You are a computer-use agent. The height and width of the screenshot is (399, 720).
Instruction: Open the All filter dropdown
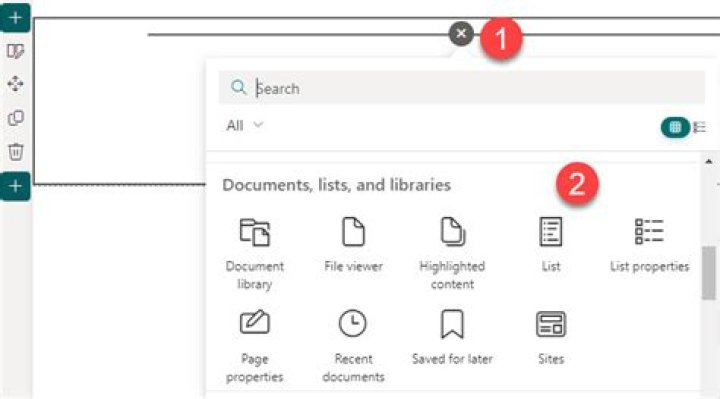pos(244,125)
